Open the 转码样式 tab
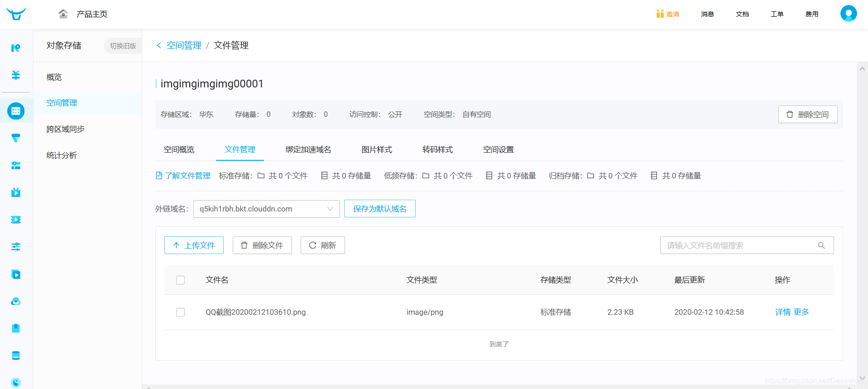Image resolution: width=868 pixels, height=389 pixels. pyautogui.click(x=437, y=149)
